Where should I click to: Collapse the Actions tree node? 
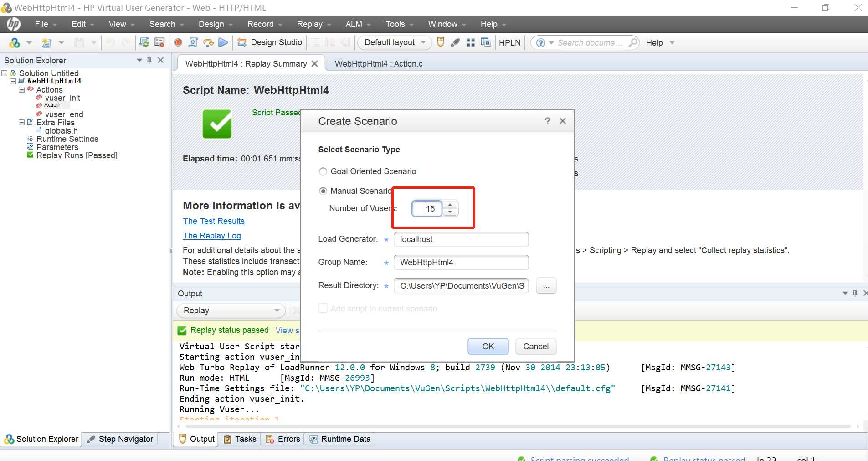(21, 90)
